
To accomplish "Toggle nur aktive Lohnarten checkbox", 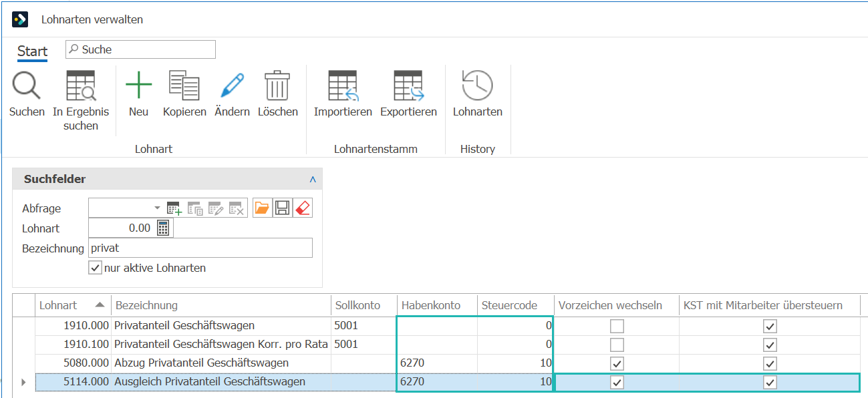I will tap(95, 268).
